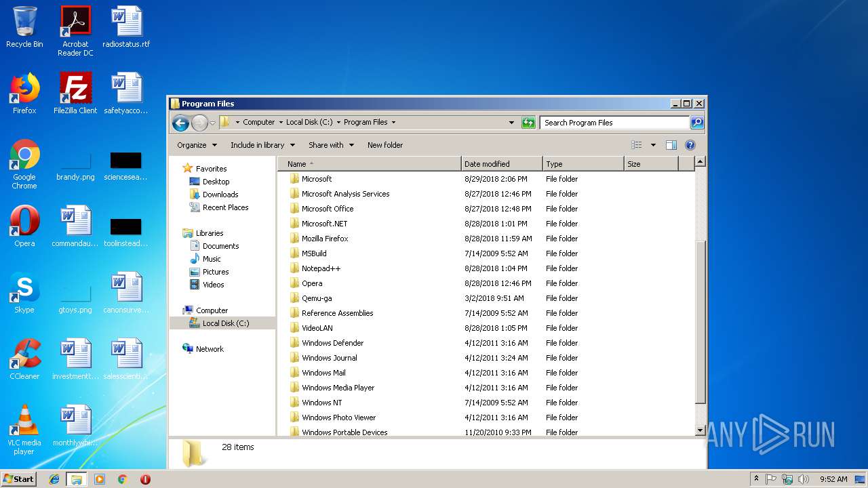Screen dimensions: 868x488
Task: Sort by Size column header
Action: (651, 164)
